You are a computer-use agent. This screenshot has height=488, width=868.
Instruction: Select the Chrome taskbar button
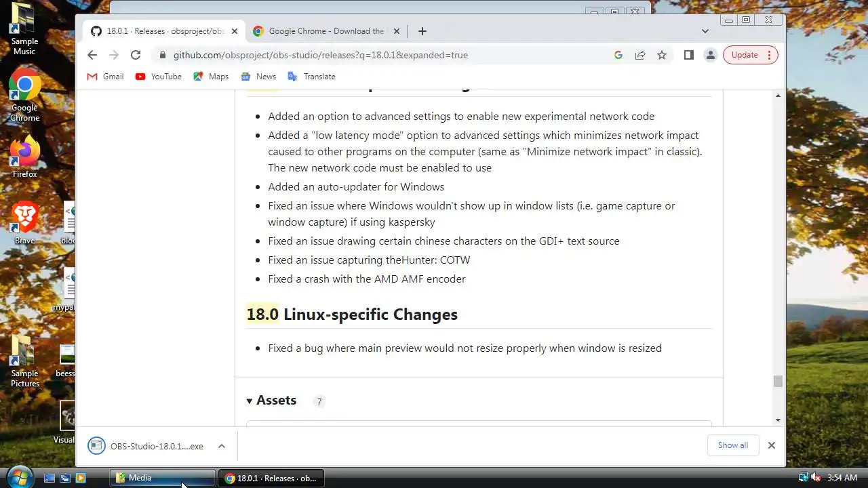tap(271, 478)
